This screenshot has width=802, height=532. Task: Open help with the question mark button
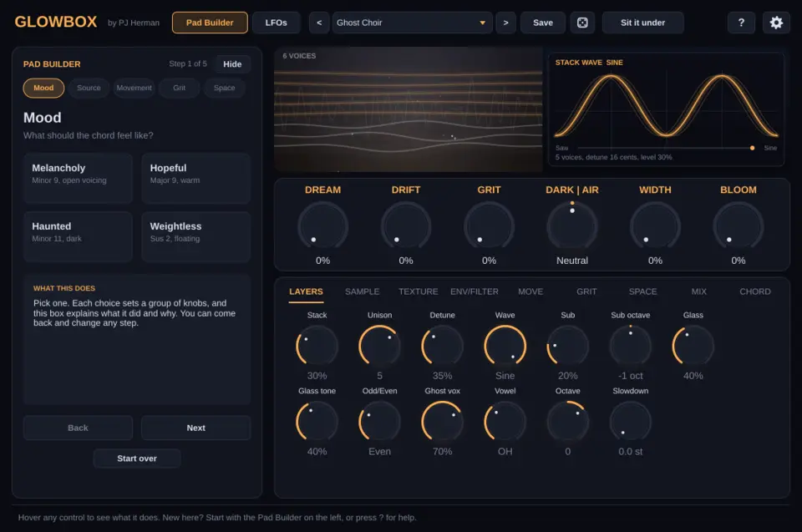pyautogui.click(x=741, y=23)
